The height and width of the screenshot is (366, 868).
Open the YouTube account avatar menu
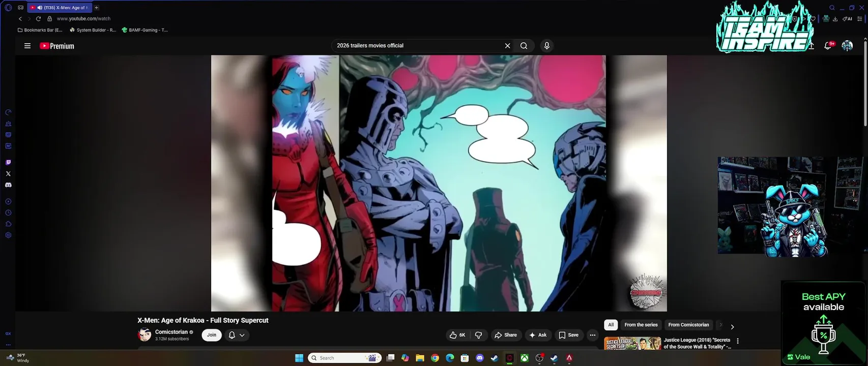[x=847, y=46]
